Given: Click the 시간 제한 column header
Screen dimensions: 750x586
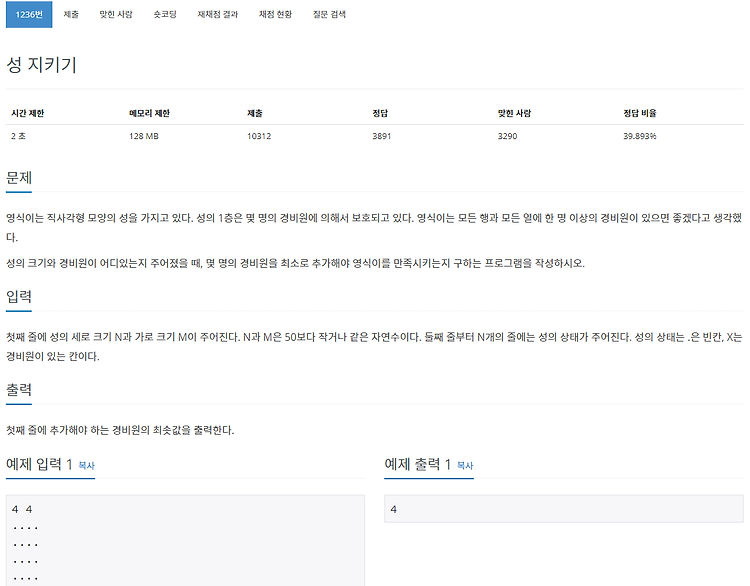Looking at the screenshot, I should pyautogui.click(x=28, y=113).
